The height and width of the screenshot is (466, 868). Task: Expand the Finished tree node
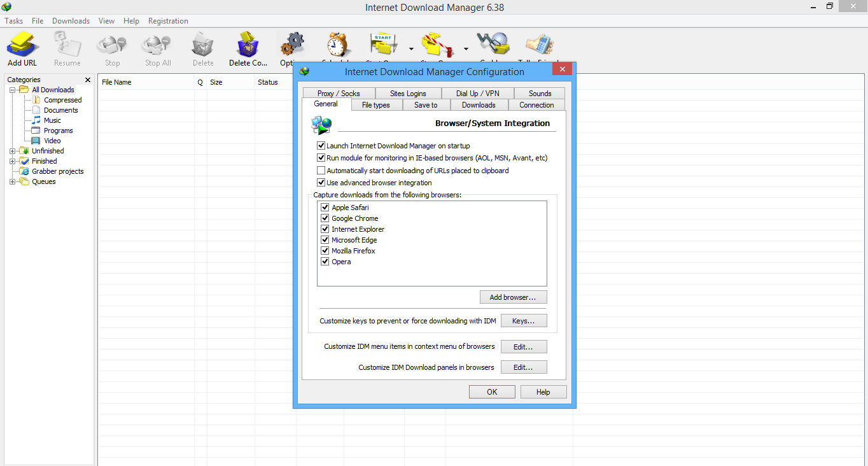click(x=13, y=161)
